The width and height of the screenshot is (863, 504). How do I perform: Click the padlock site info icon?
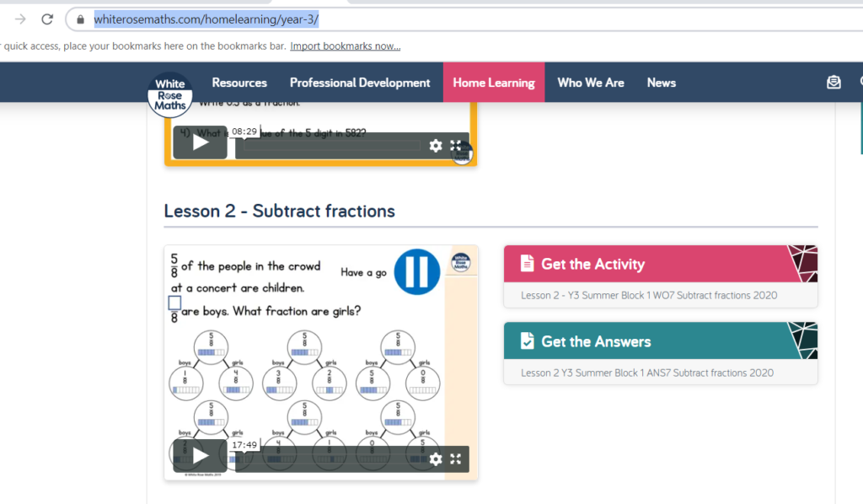81,19
